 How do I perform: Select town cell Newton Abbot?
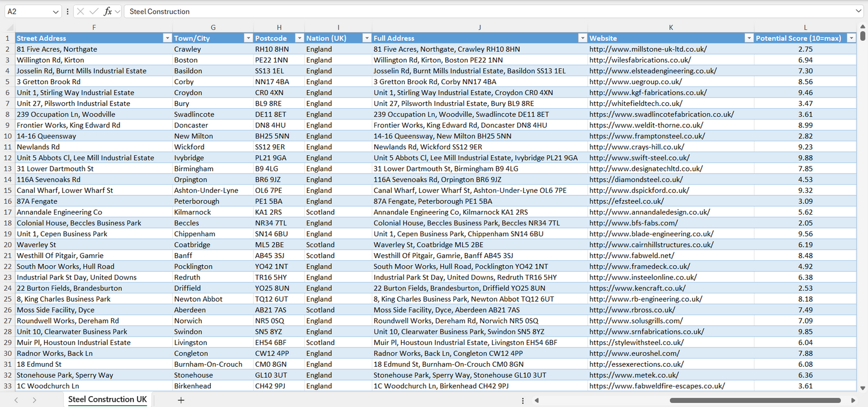click(213, 299)
